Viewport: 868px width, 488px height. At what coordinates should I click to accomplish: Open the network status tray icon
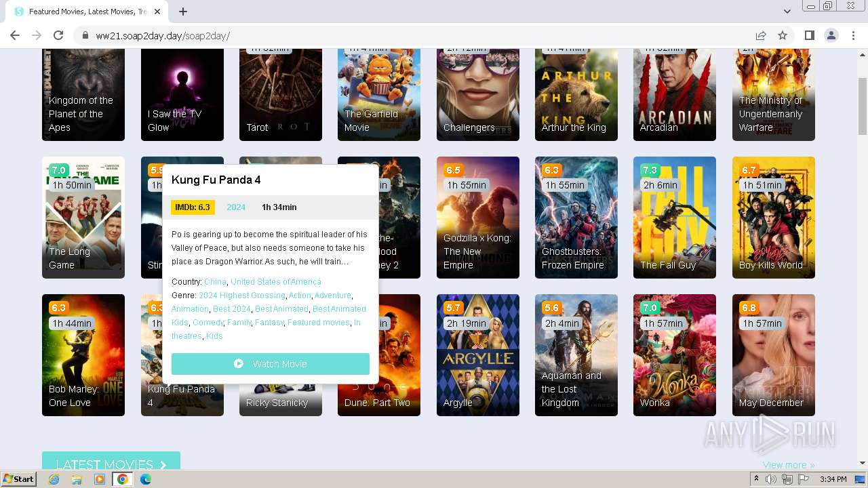pyautogui.click(x=787, y=479)
